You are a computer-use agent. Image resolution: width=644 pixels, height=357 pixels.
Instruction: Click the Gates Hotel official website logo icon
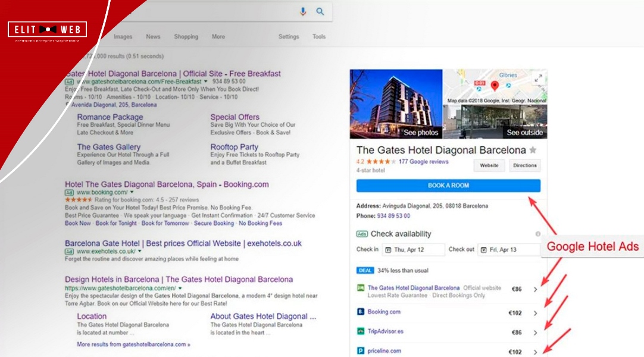tap(360, 288)
